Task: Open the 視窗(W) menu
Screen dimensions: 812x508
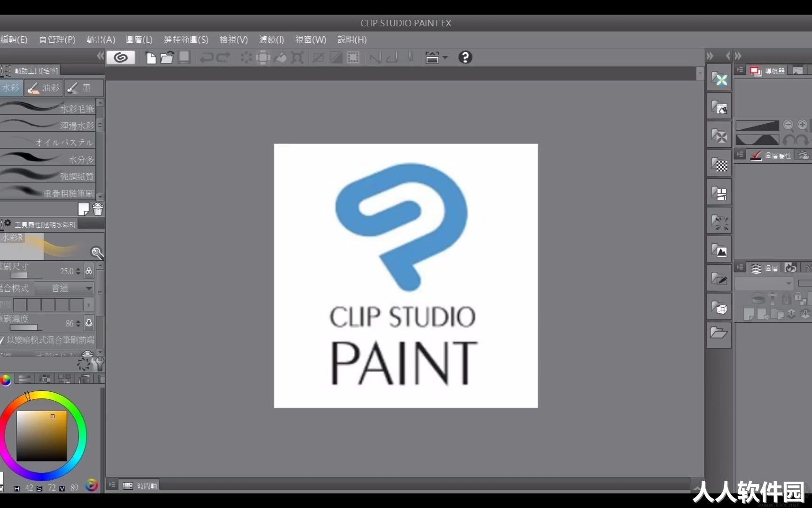Action: tap(311, 40)
